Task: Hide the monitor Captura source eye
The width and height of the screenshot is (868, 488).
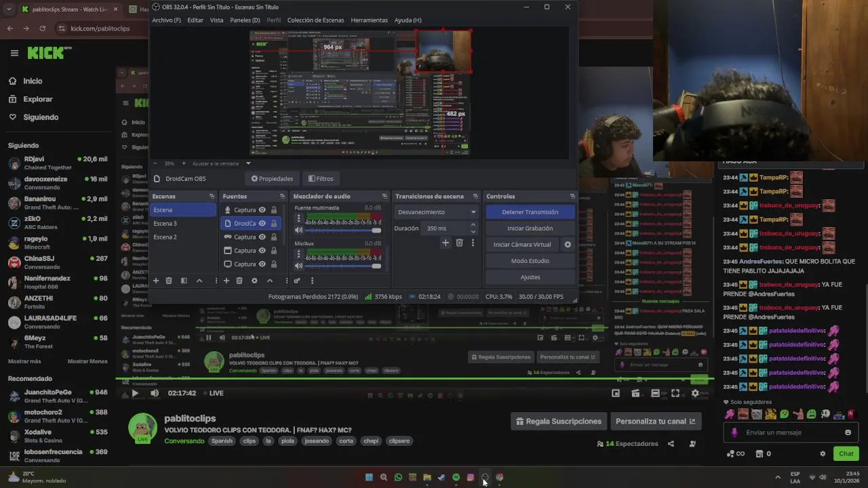Action: pyautogui.click(x=262, y=264)
